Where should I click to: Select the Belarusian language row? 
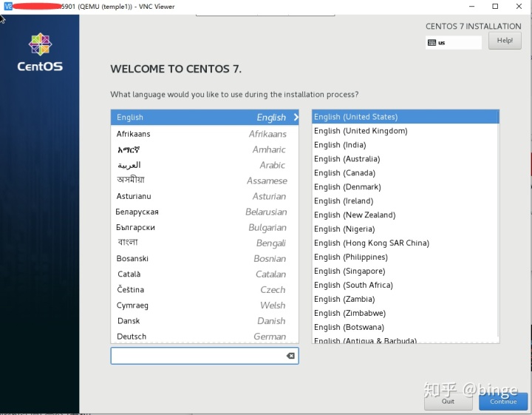pyautogui.click(x=205, y=212)
